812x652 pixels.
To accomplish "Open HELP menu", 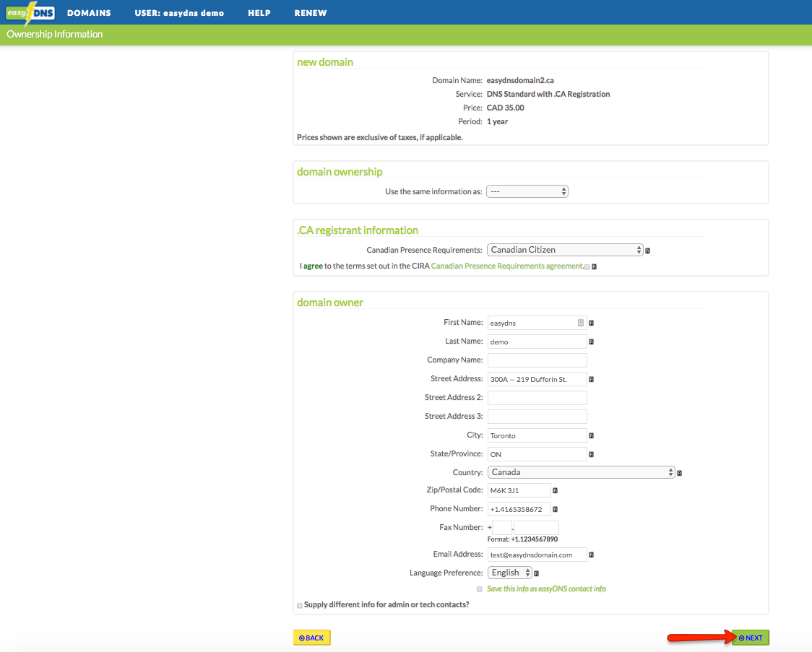I will tap(259, 13).
